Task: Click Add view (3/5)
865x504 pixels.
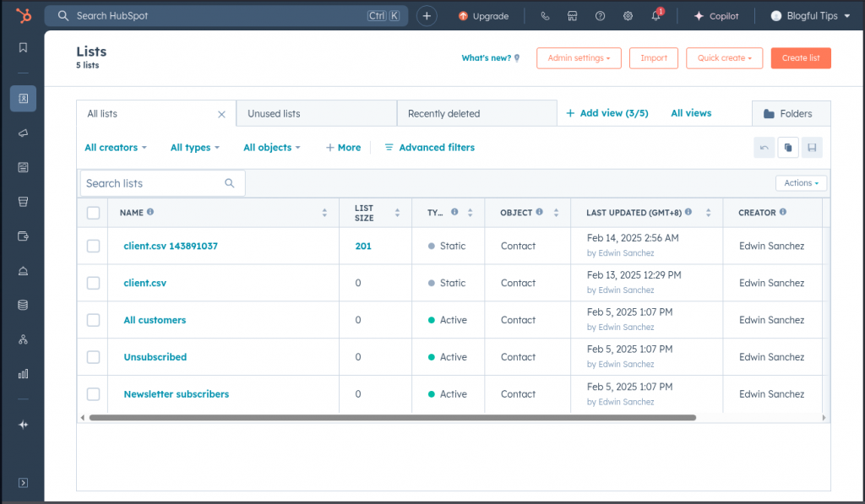Action: coord(607,113)
